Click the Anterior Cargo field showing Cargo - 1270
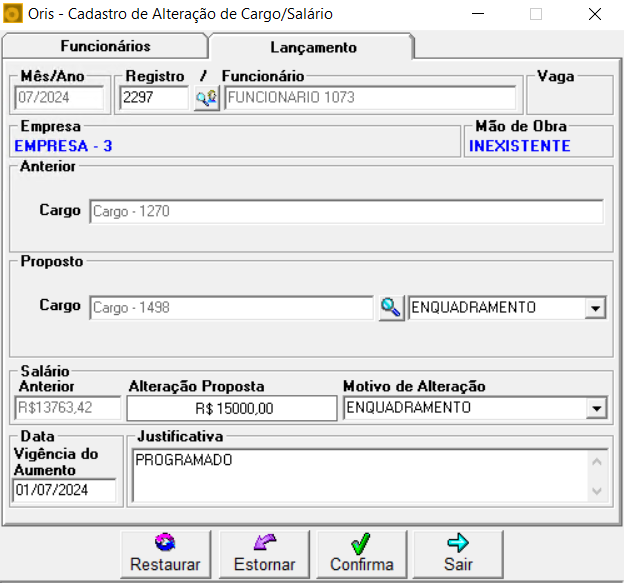Viewport: 624px width, 583px height. tap(346, 211)
